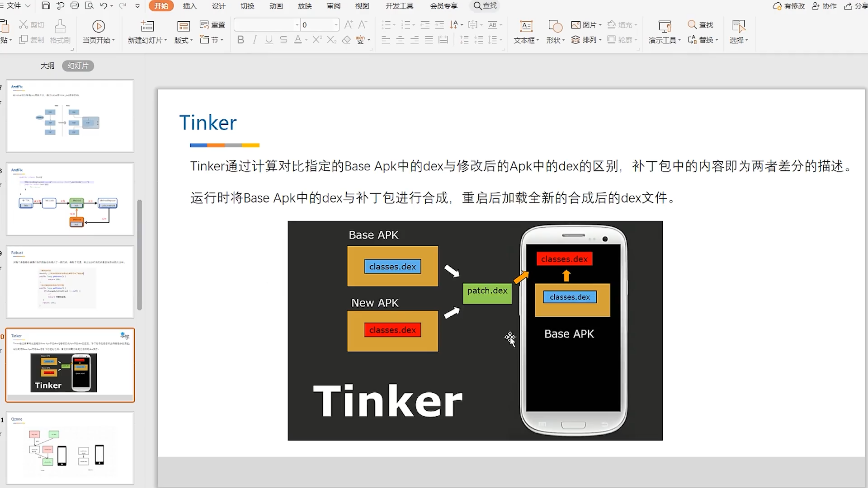868x488 pixels.
Task: Open the layout (版式) dropdown
Action: click(x=184, y=40)
